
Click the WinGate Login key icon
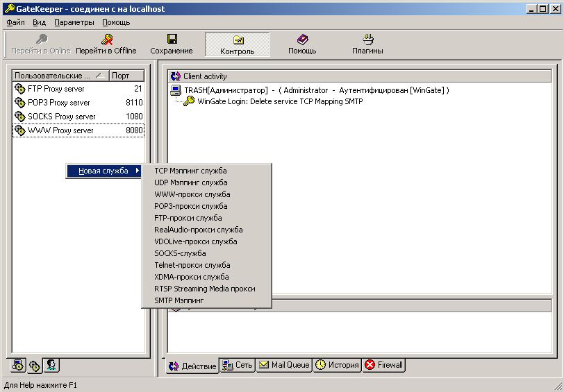(x=189, y=101)
